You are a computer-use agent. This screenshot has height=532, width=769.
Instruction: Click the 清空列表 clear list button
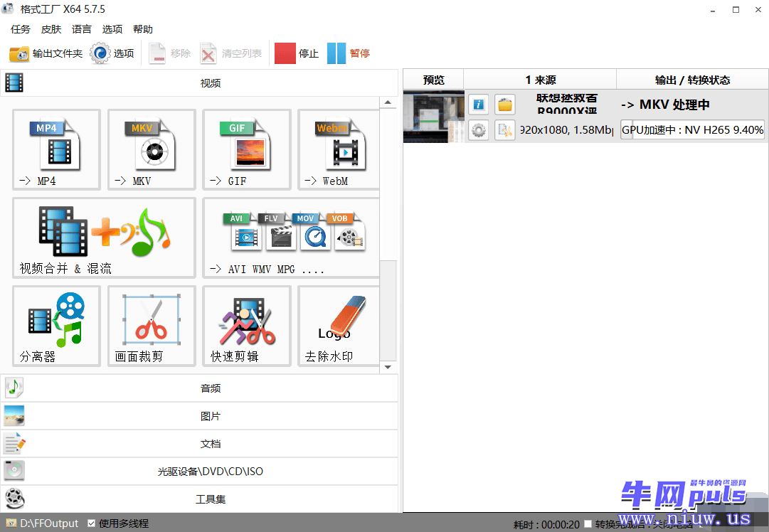click(231, 53)
